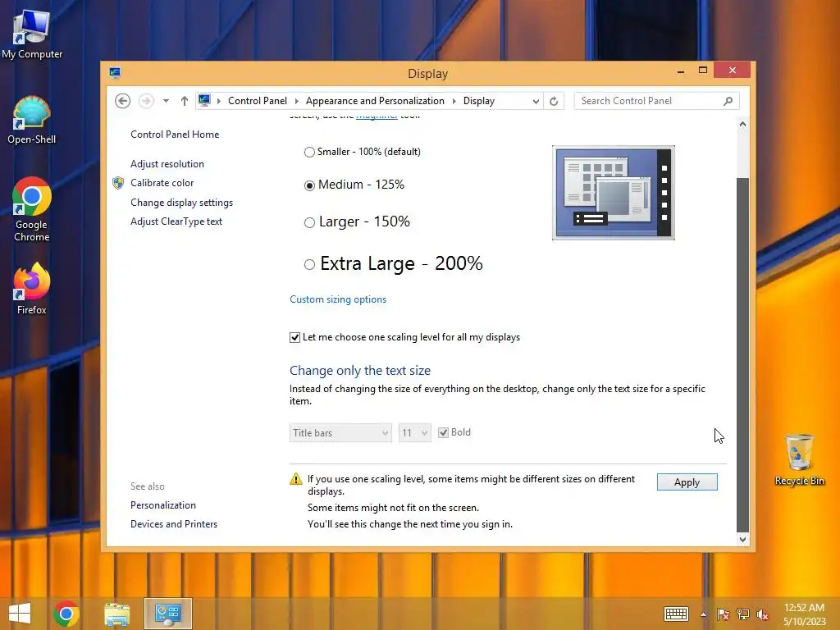Expand the chevron after Appearance and Personalization

454,101
